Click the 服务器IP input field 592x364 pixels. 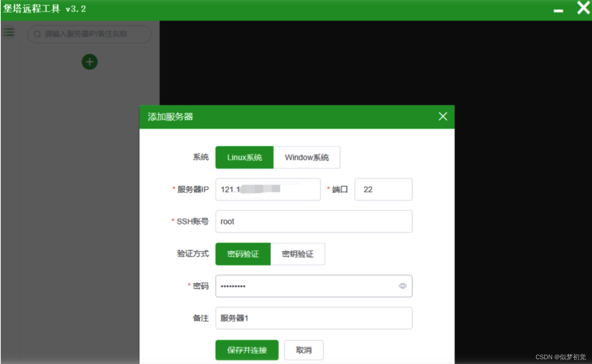click(x=268, y=189)
